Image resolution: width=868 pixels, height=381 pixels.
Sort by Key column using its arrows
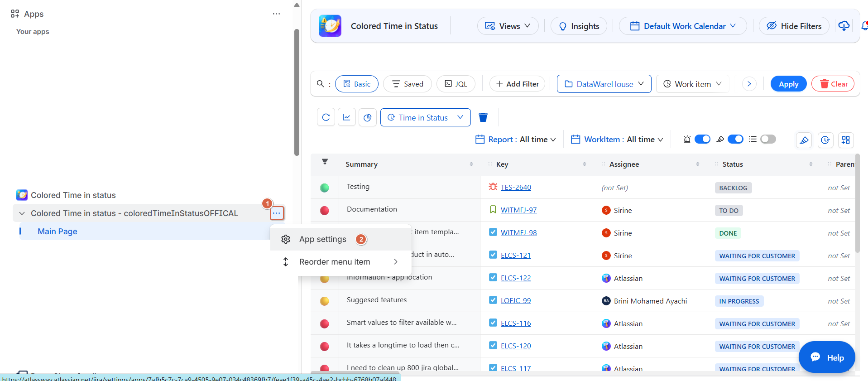click(x=585, y=164)
